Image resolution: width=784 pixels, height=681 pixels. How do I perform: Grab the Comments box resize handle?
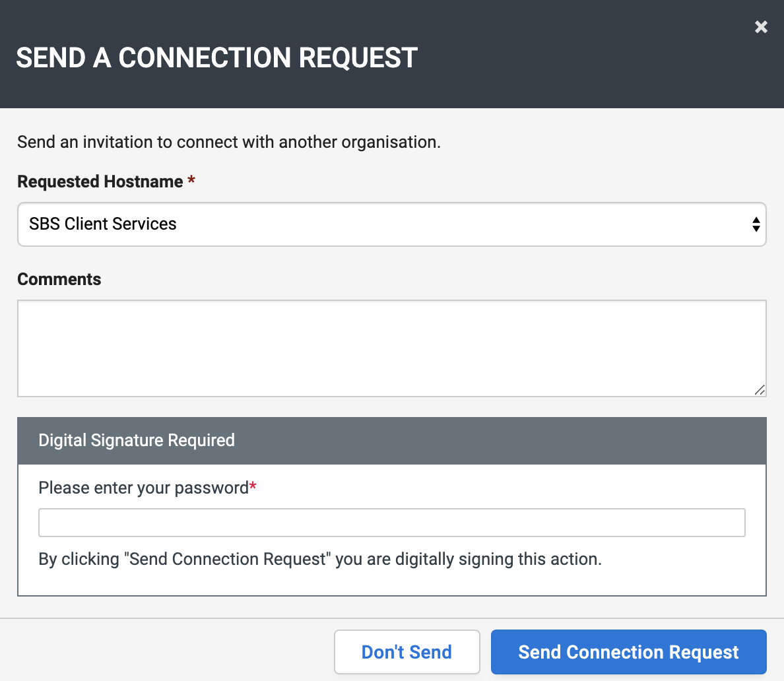tap(760, 390)
